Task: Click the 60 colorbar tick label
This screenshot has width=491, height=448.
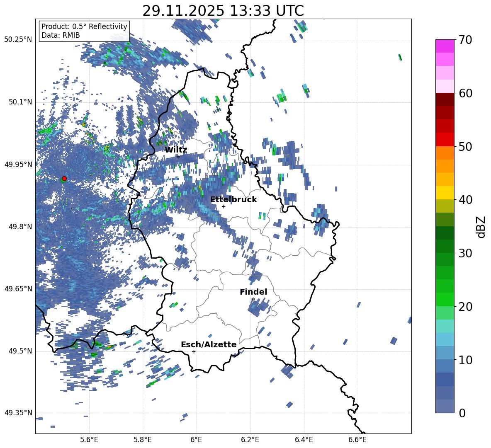Action: [x=466, y=93]
